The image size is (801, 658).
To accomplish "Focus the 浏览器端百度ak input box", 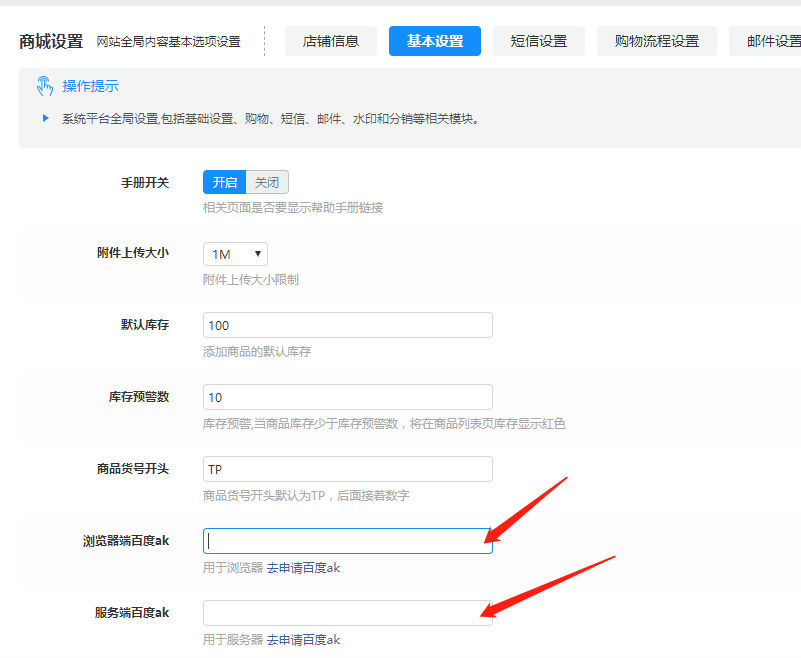I will (347, 541).
